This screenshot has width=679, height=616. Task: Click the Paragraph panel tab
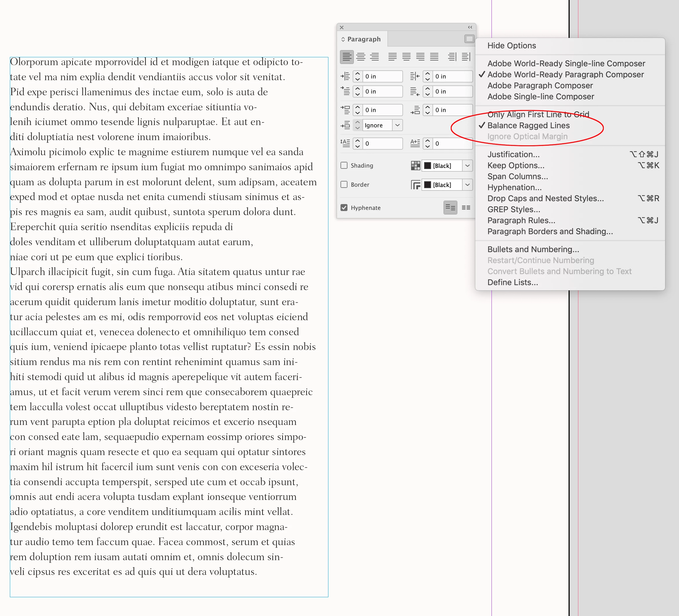(x=363, y=39)
